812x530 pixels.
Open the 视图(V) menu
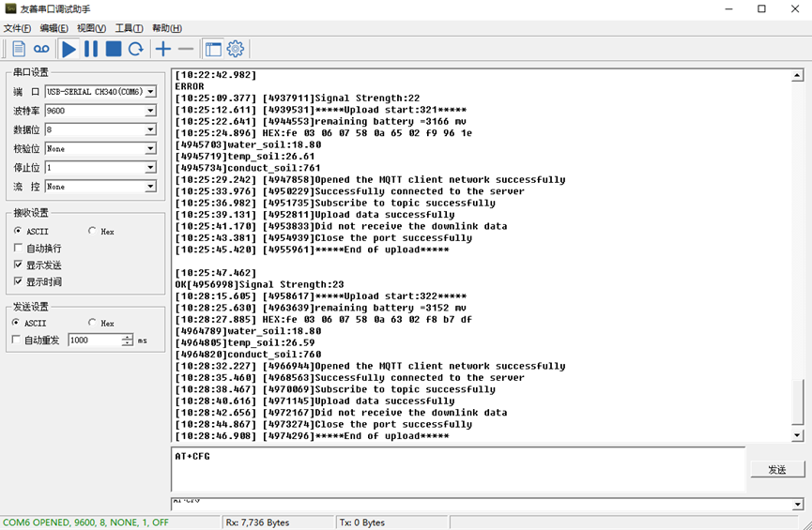(x=92, y=28)
